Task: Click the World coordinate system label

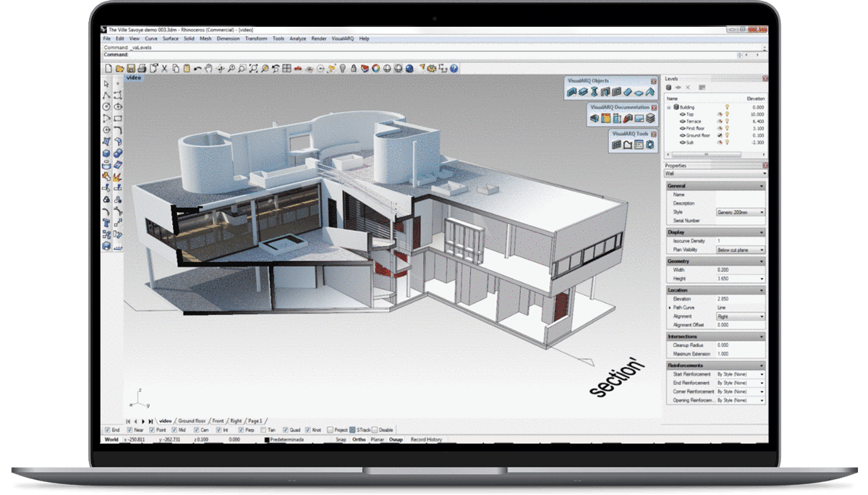Action: pyautogui.click(x=111, y=439)
